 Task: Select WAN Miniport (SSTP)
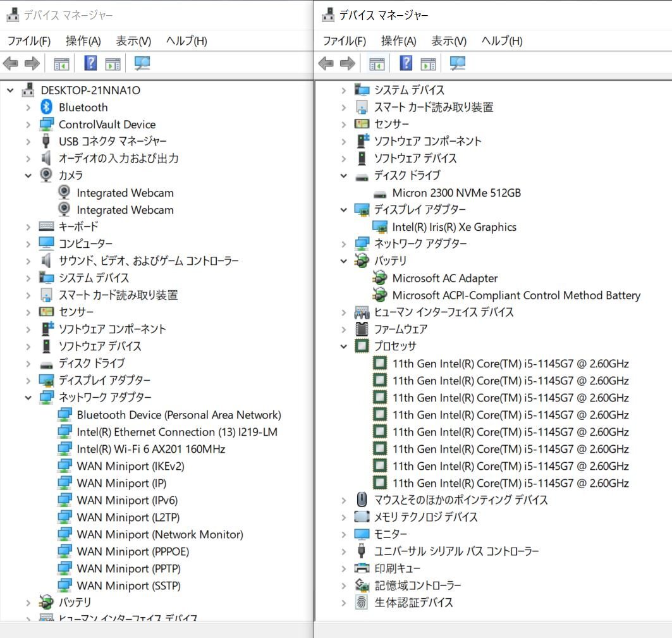point(128,586)
